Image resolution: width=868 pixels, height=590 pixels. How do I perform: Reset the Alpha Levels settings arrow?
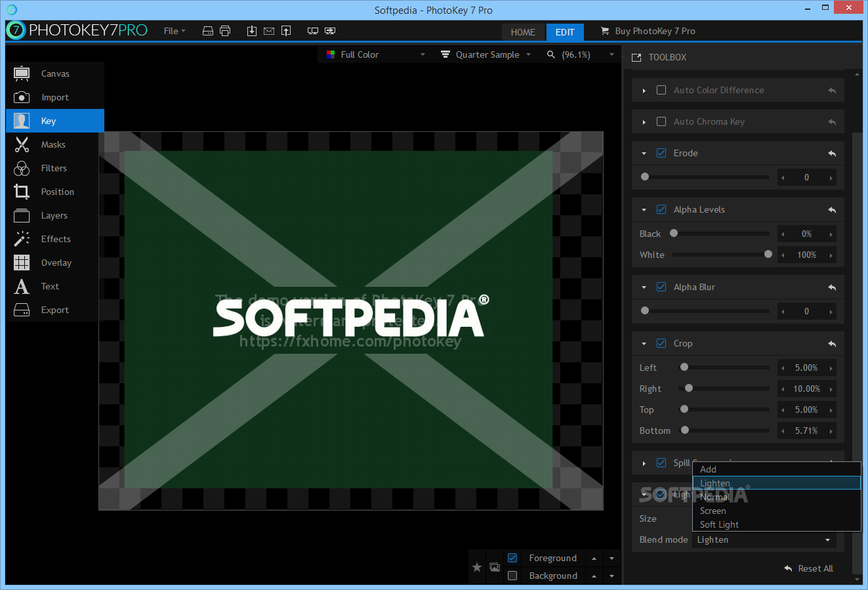tap(832, 210)
